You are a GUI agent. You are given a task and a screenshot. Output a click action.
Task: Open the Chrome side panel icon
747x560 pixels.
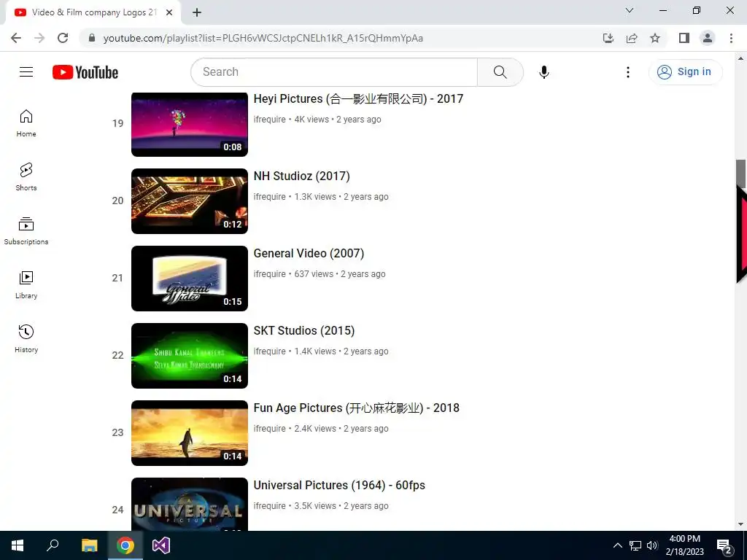coord(684,38)
